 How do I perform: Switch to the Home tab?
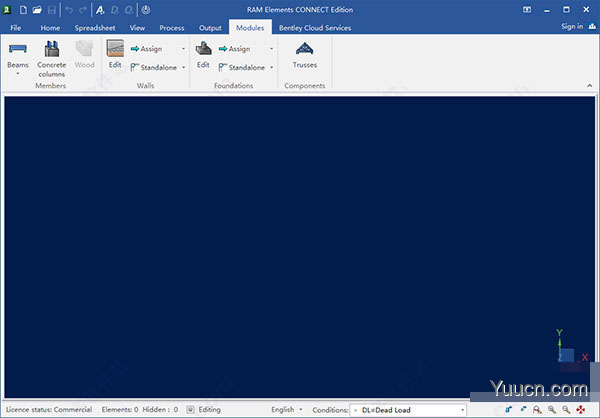(50, 28)
